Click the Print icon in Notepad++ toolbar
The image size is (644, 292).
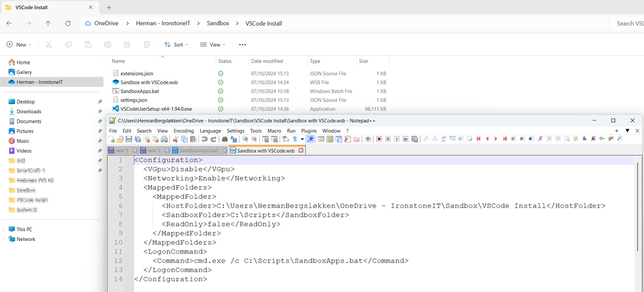tap(164, 139)
